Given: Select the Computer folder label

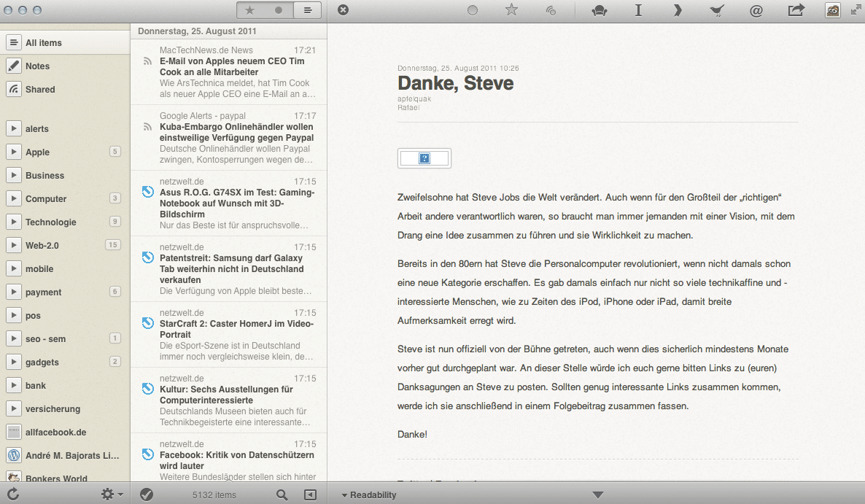Looking at the screenshot, I should (x=46, y=198).
